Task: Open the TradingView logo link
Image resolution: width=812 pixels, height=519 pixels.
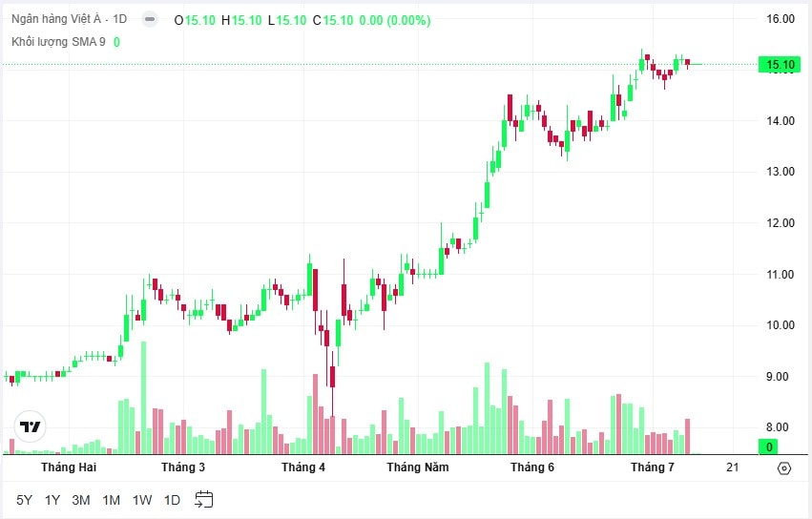Action: pos(30,426)
